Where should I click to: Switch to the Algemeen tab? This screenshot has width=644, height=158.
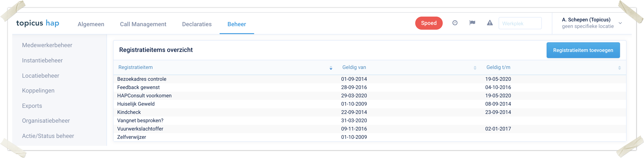(91, 24)
